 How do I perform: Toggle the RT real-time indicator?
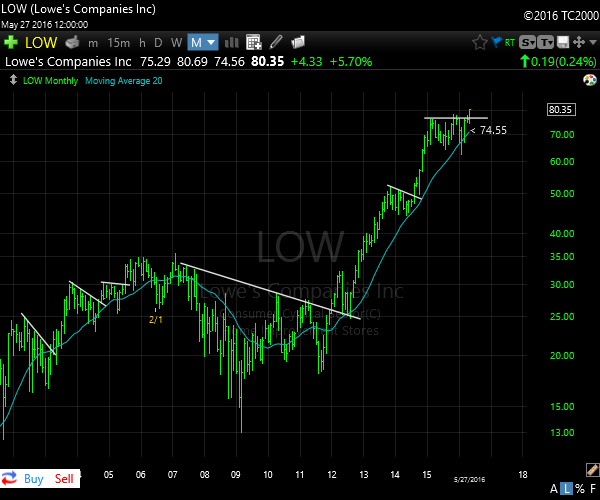(x=510, y=42)
